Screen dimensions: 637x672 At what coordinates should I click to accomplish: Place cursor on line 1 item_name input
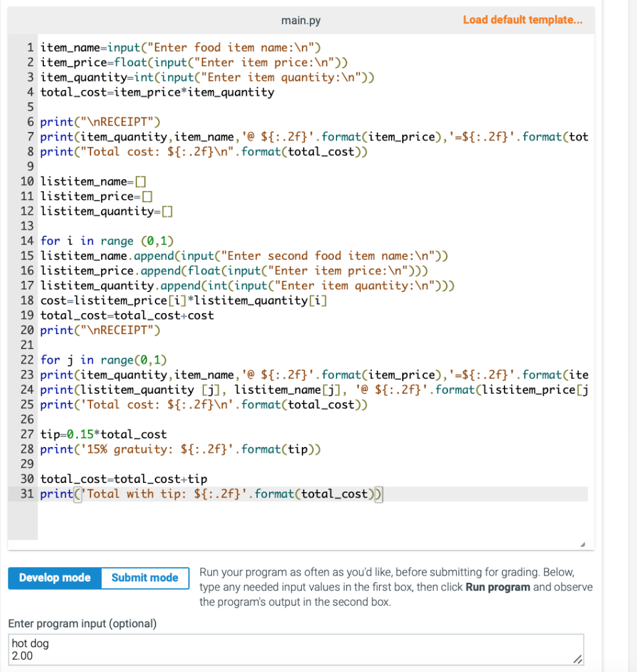(x=180, y=47)
